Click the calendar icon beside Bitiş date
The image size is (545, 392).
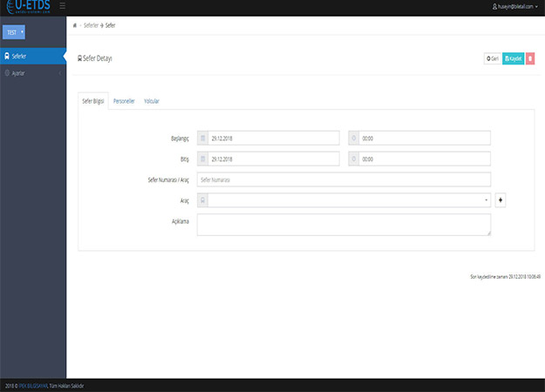(x=203, y=159)
